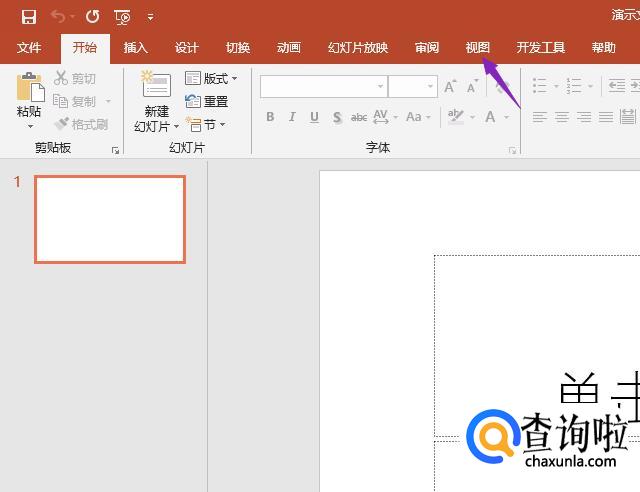Click the Reset (重置) slide icon
Screen dimensions: 640x492
[x=207, y=101]
